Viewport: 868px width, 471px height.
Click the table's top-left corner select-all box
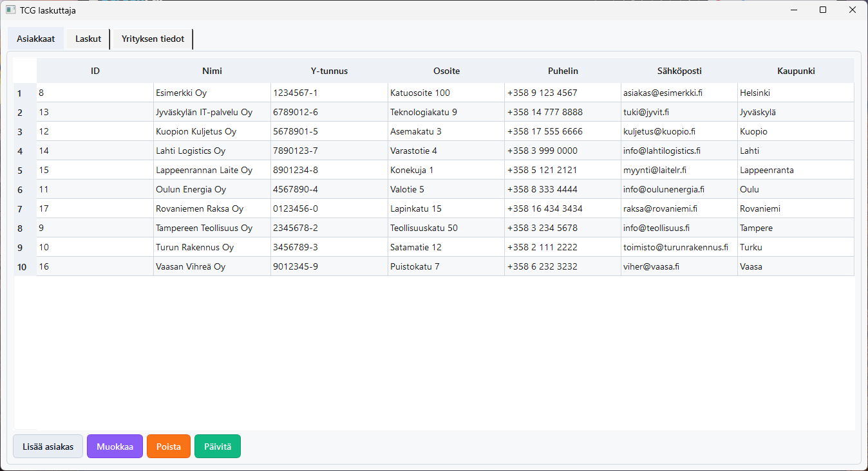click(25, 71)
